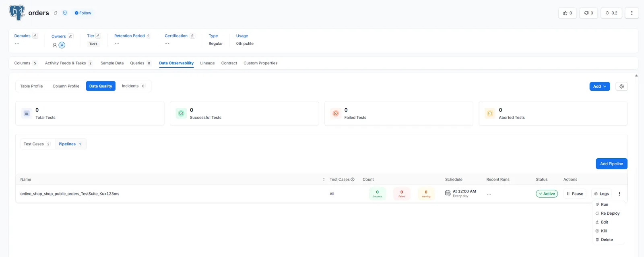Click the Successful Tests green icon
This screenshot has width=644, height=257.
click(x=181, y=114)
